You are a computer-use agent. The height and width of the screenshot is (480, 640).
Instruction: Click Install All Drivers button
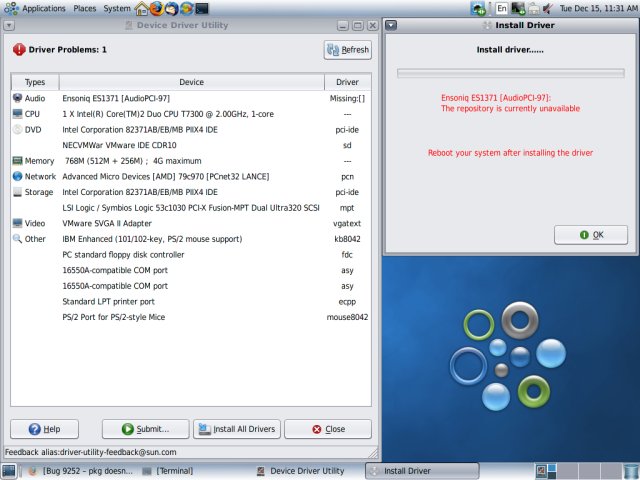tap(236, 429)
